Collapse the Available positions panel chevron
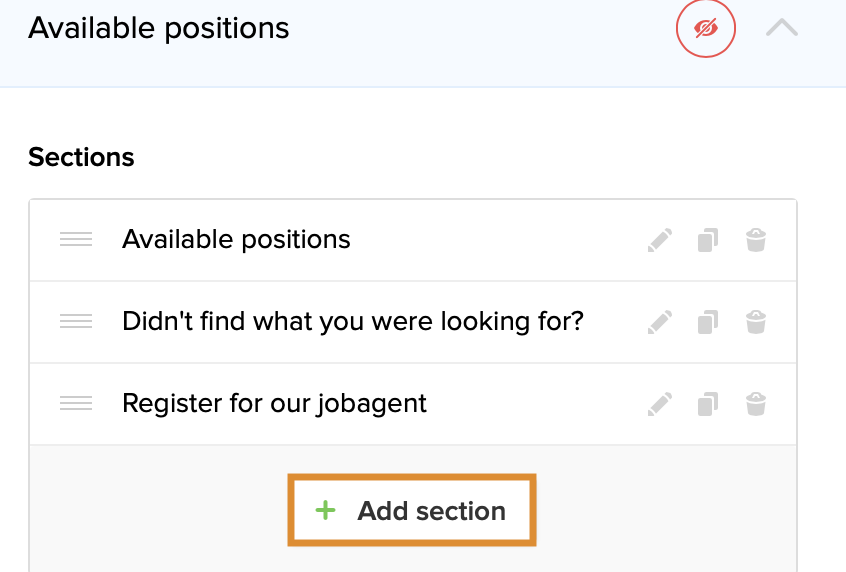The width and height of the screenshot is (846, 572). pyautogui.click(x=782, y=29)
